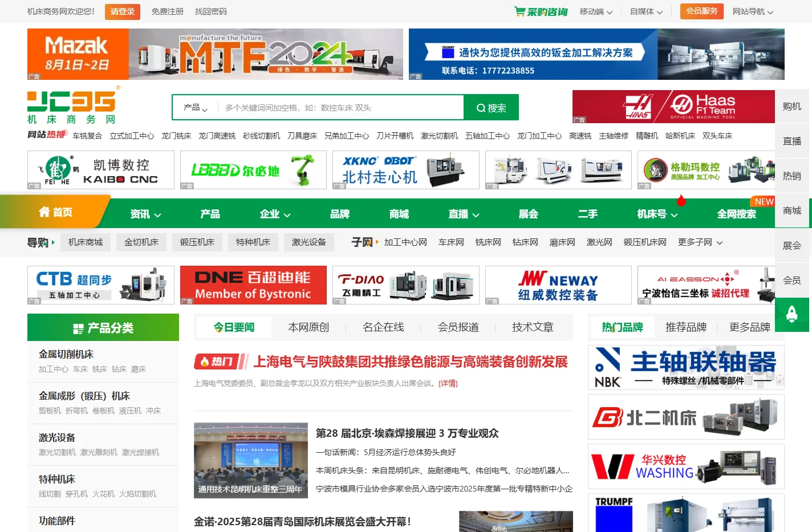Switch to the 本网原创 tab

pyautogui.click(x=308, y=327)
